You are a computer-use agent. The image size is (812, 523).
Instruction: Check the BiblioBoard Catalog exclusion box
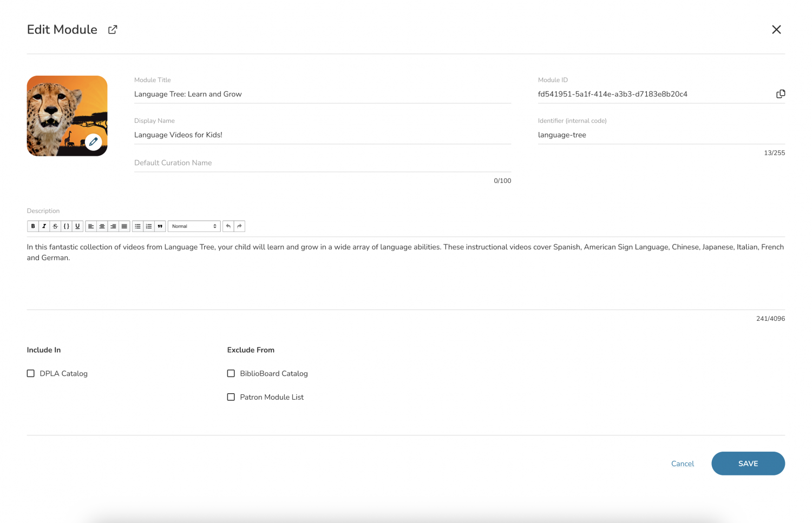click(231, 373)
